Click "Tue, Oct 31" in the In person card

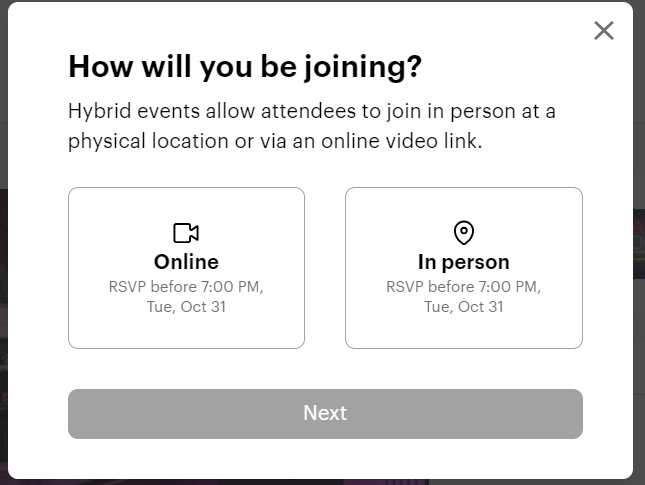(464, 306)
